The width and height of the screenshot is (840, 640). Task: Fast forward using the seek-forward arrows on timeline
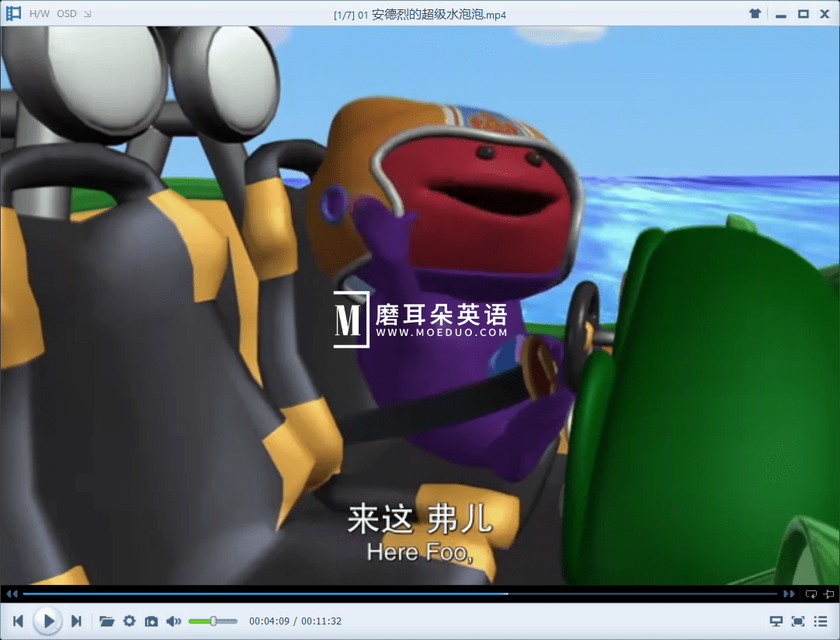[789, 593]
